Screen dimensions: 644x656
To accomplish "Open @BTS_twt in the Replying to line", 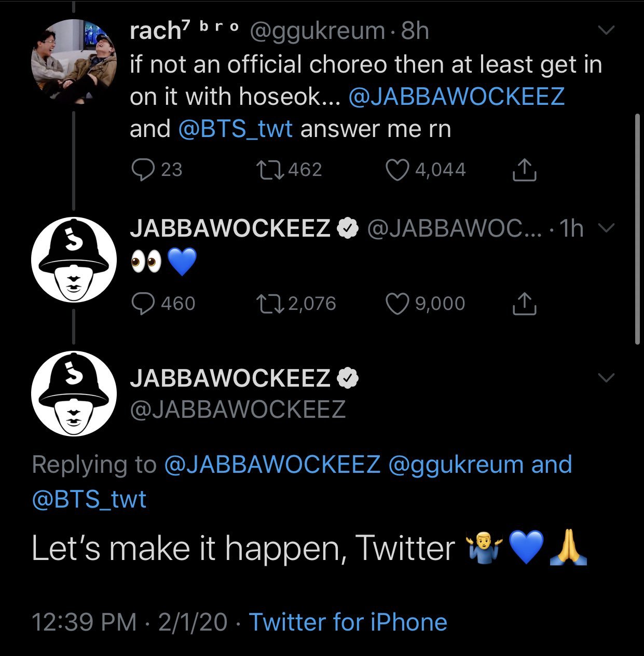I will click(x=89, y=499).
